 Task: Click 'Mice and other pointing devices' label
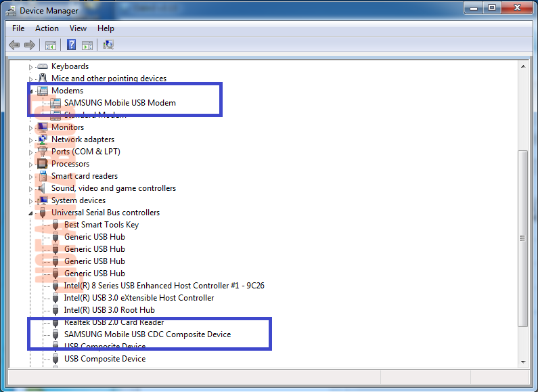pos(109,79)
